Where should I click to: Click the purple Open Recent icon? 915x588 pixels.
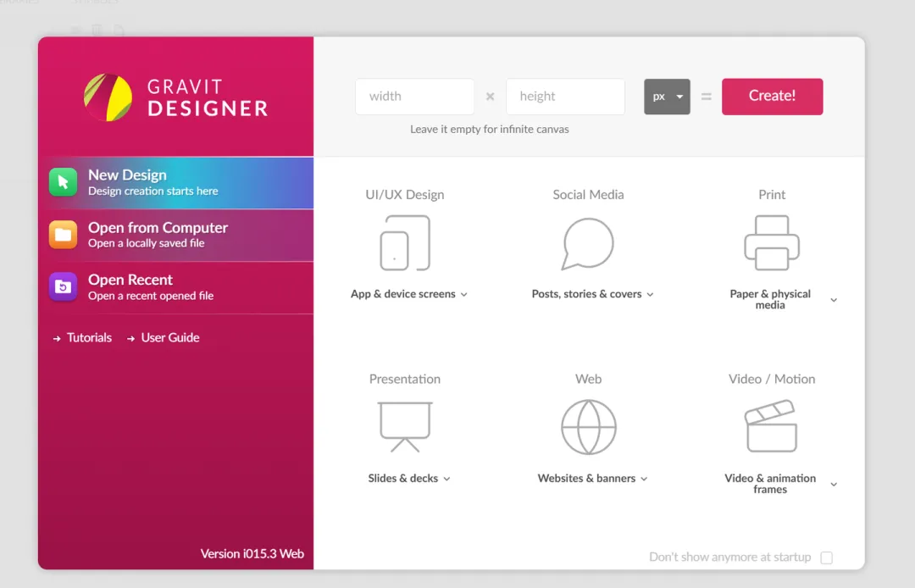(63, 287)
